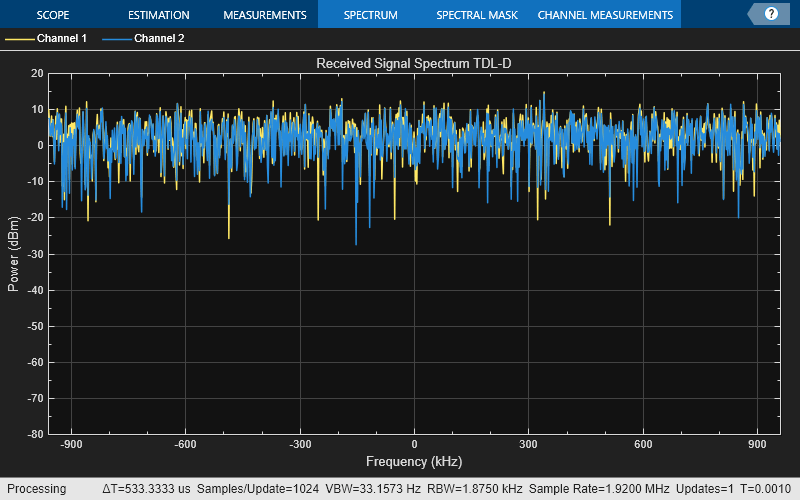Click the 900 frequency axis tick label
Screen dimensions: 800x500
point(757,444)
